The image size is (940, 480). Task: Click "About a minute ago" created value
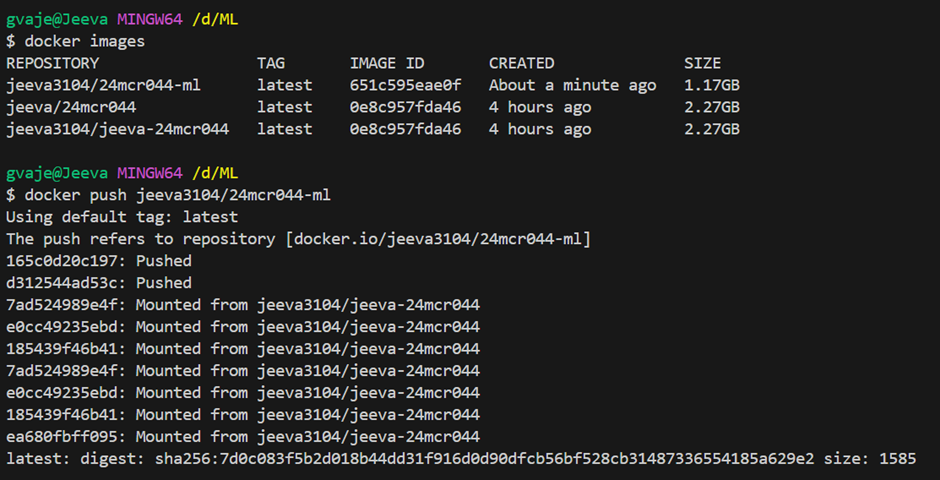(x=573, y=85)
